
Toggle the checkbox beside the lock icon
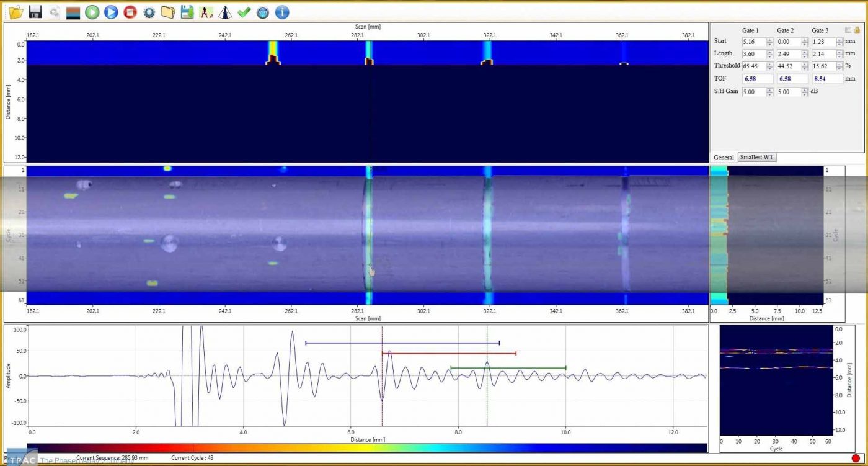click(848, 30)
